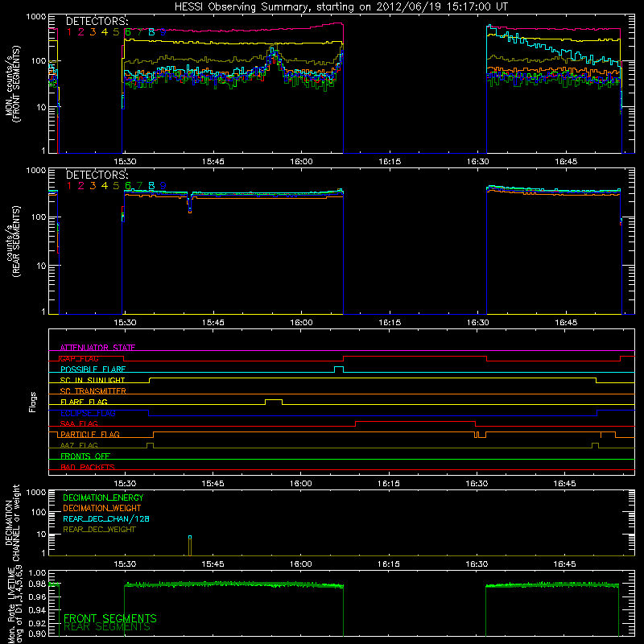The height and width of the screenshot is (644, 644).
Task: Select the 16:00 tick under the Flags plot
Action: 301,484
